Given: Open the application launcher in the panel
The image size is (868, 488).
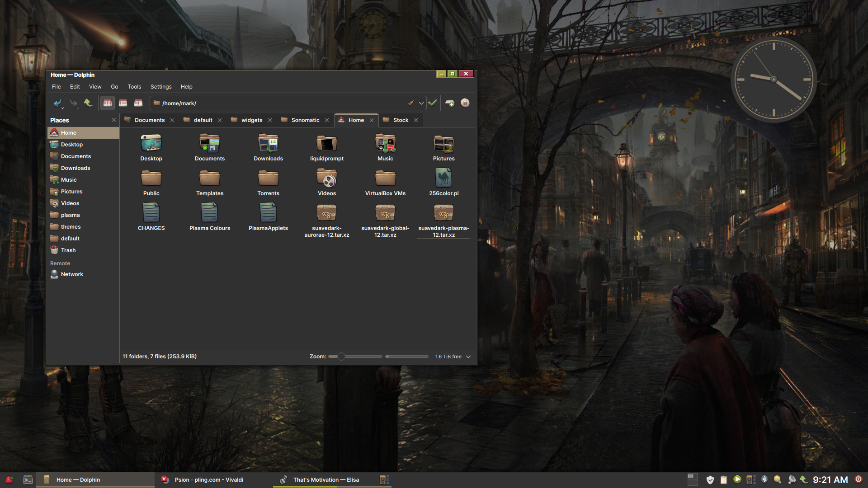Looking at the screenshot, I should coord(9,479).
